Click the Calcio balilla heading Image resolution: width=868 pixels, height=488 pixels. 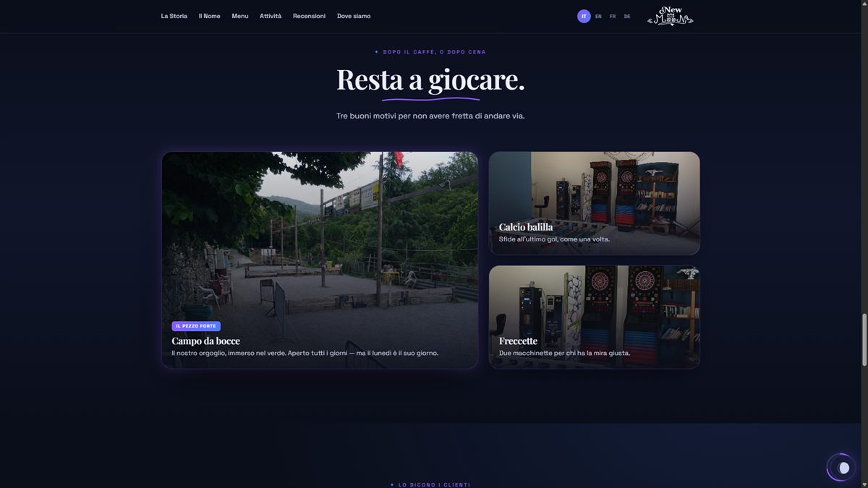coord(526,227)
